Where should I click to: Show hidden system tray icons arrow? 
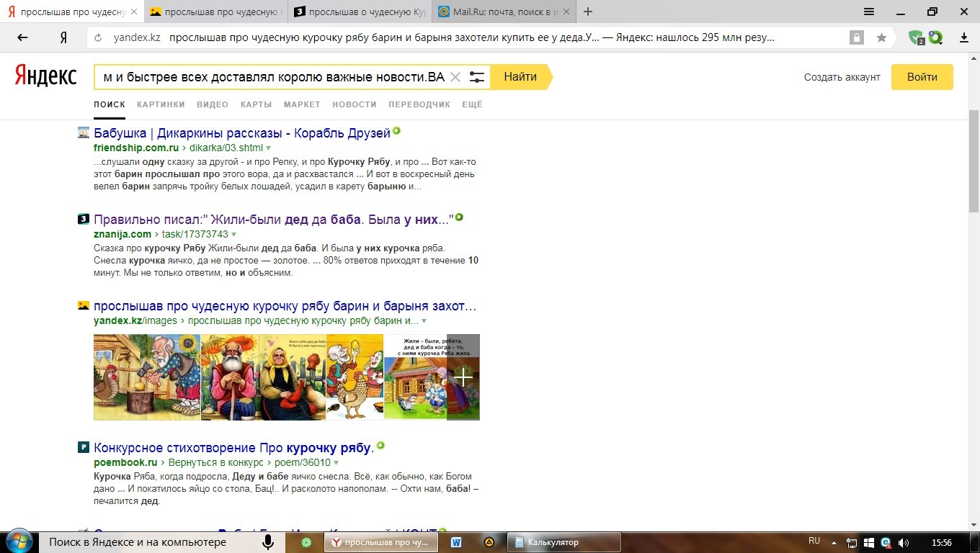[834, 542]
